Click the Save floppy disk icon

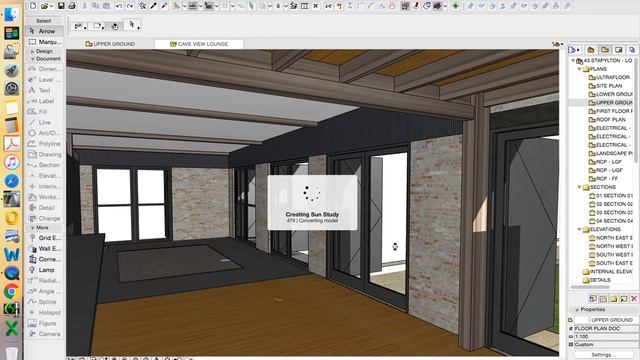(x=61, y=6)
